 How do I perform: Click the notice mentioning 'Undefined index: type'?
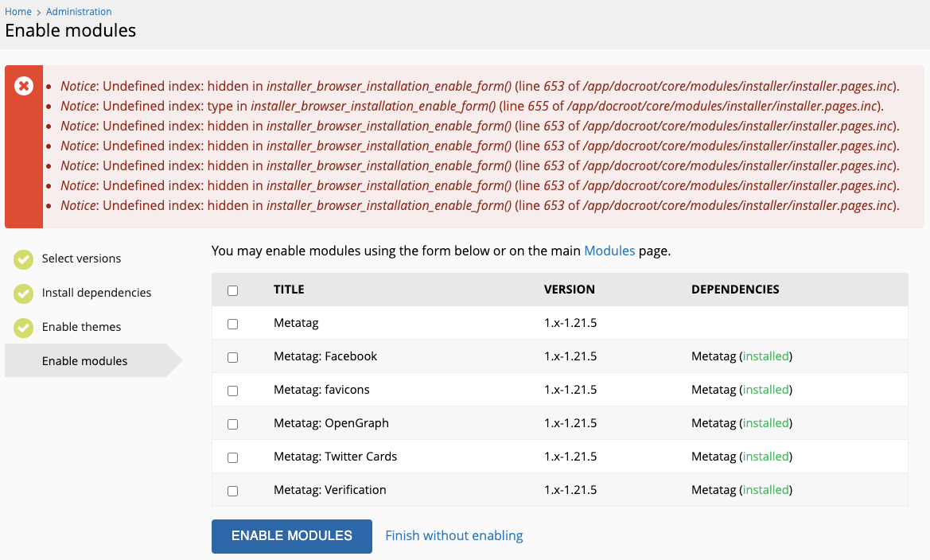pyautogui.click(x=472, y=106)
